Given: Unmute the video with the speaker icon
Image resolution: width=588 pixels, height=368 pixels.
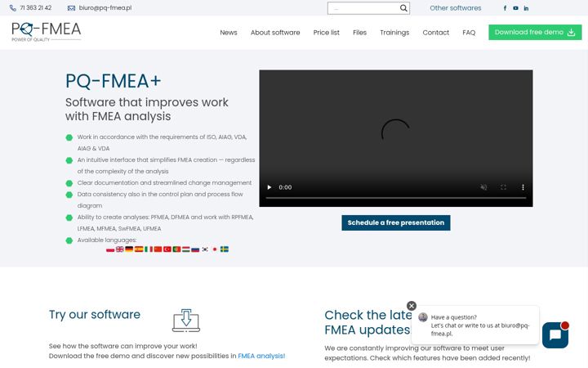Looking at the screenshot, I should pos(483,187).
